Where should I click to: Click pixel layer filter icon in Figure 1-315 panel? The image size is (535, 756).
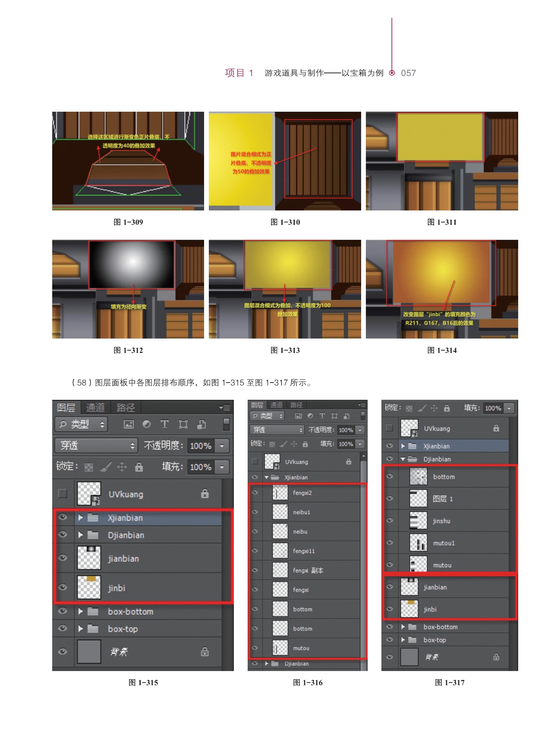(129, 424)
